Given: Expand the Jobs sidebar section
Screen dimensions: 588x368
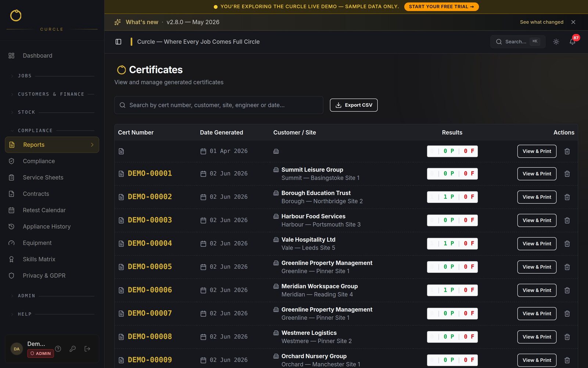Looking at the screenshot, I should [52, 76].
